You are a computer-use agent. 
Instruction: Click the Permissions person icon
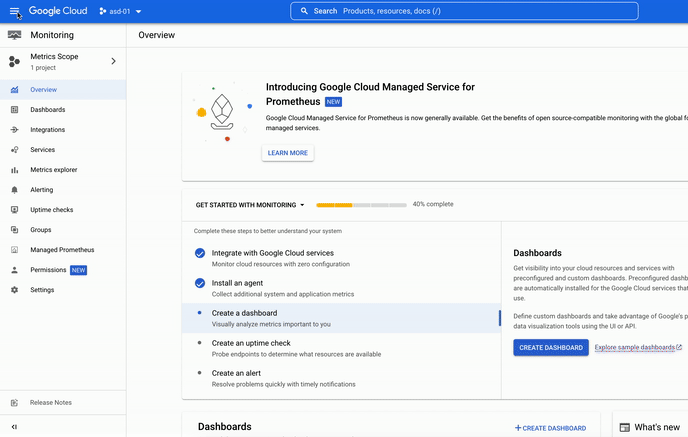coord(14,270)
